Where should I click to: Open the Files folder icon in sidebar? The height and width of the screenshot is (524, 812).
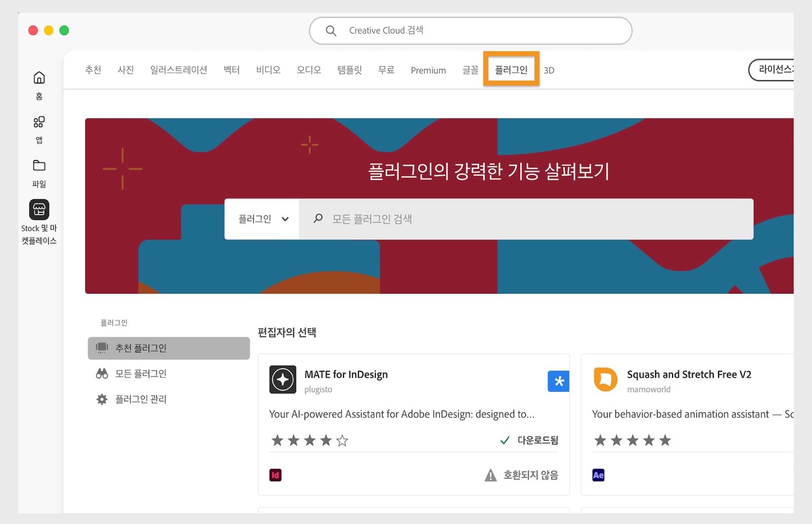(x=39, y=165)
